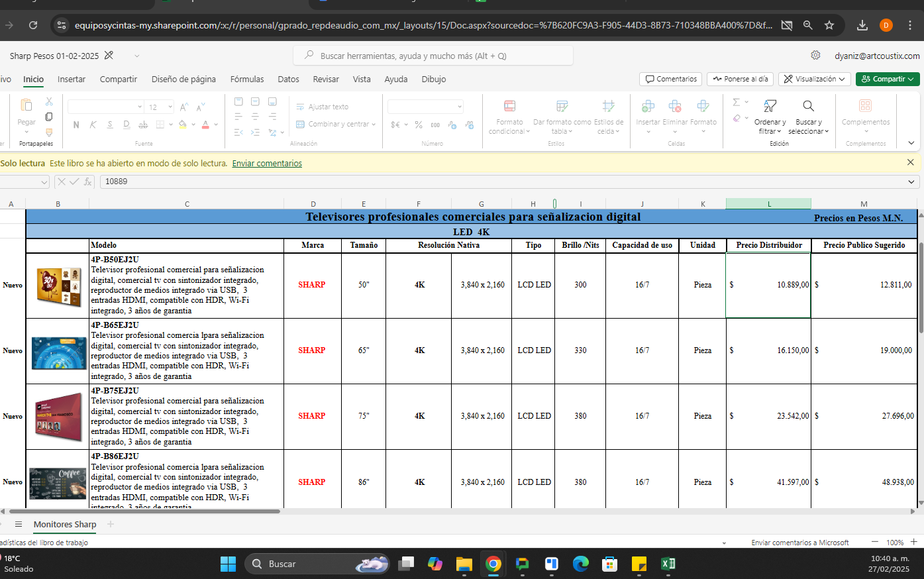Click the red font color icon
The image size is (924, 579).
[x=205, y=125]
